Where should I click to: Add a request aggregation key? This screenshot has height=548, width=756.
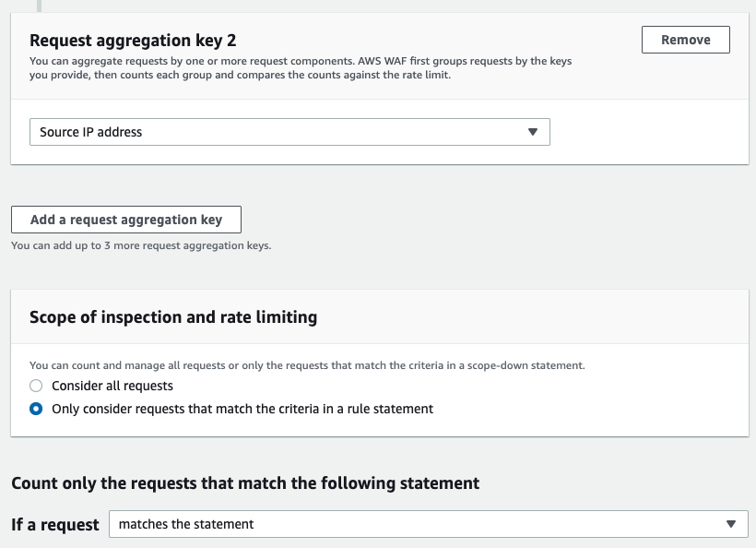click(x=125, y=220)
